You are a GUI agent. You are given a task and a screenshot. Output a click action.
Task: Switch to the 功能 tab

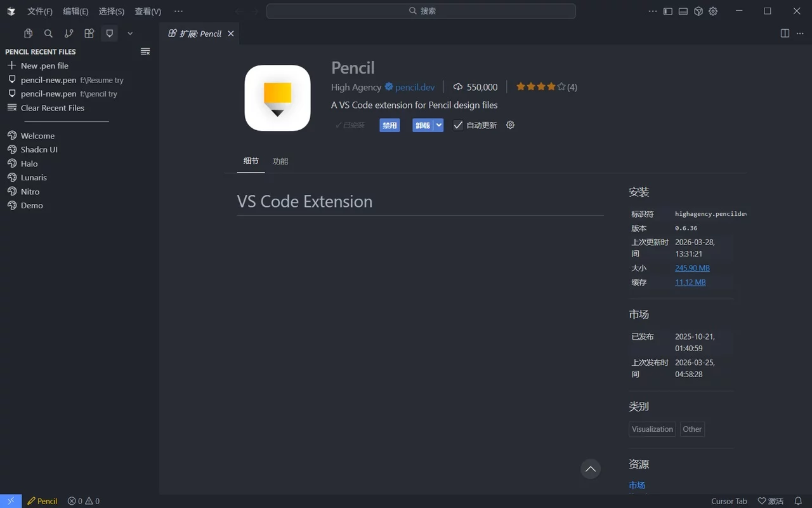(x=280, y=161)
